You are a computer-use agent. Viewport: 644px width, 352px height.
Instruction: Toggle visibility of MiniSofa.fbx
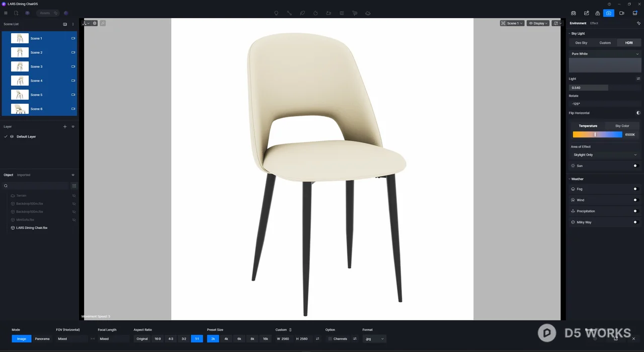74,220
